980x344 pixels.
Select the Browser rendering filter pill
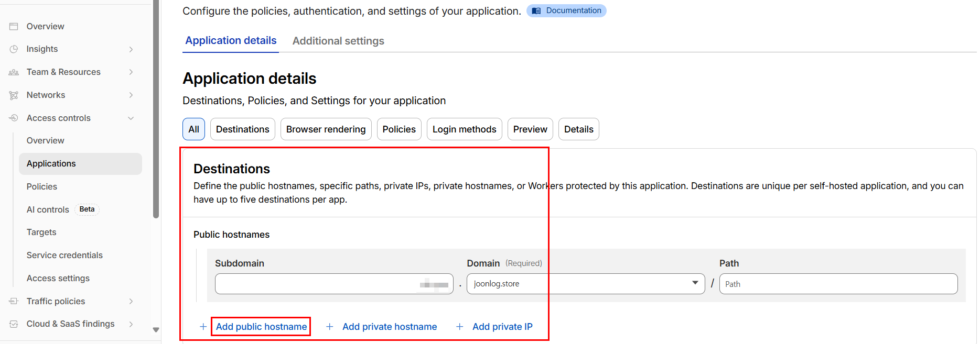326,129
